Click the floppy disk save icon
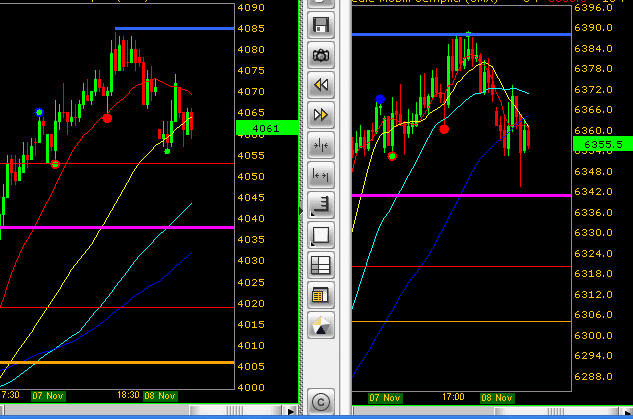The image size is (633, 419). click(x=321, y=25)
